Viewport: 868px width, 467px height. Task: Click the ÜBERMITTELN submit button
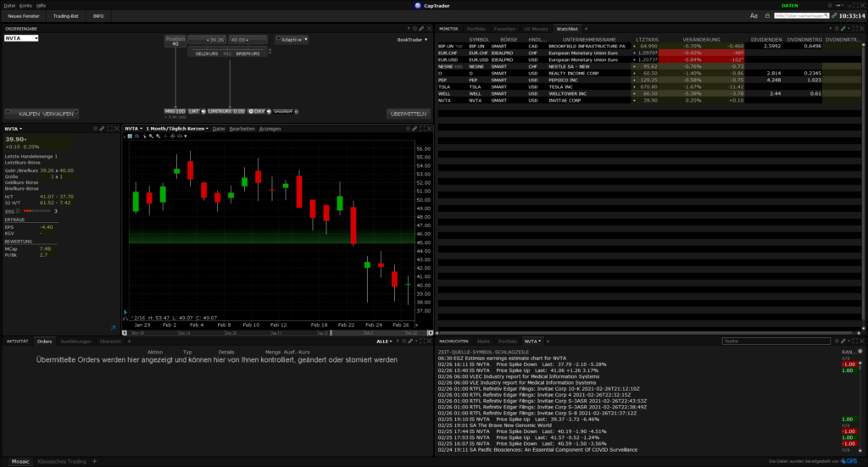coord(408,113)
